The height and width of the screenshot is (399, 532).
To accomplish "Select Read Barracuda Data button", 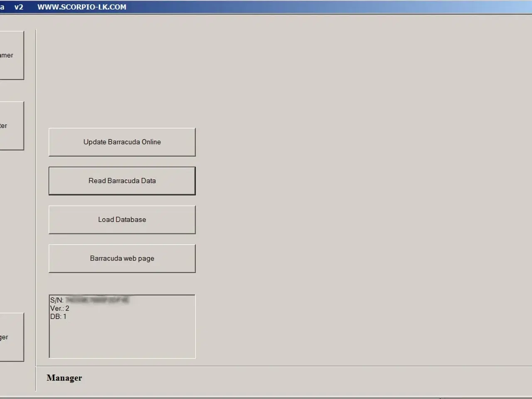I will pos(122,181).
